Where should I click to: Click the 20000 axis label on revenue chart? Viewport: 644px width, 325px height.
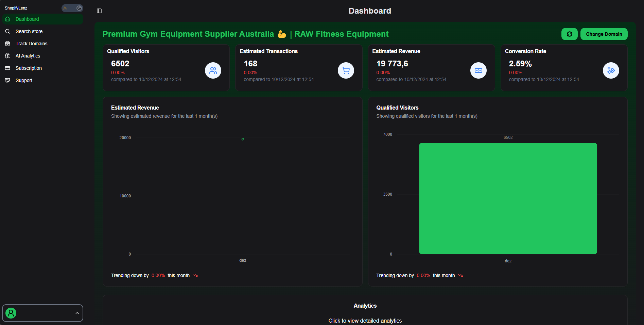(x=125, y=138)
